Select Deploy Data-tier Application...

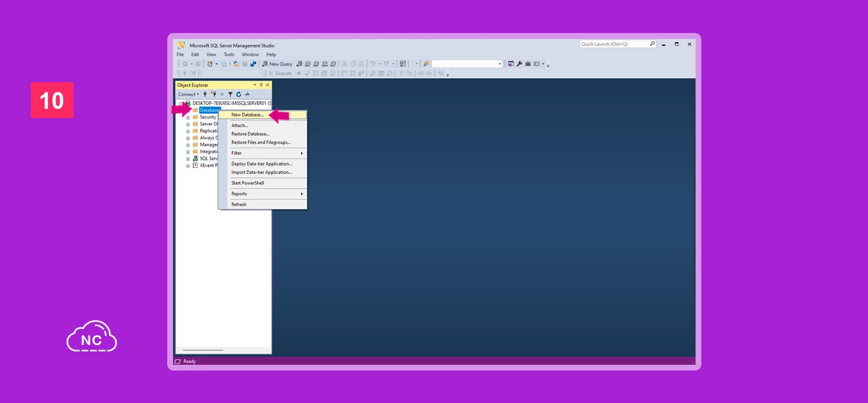click(263, 164)
